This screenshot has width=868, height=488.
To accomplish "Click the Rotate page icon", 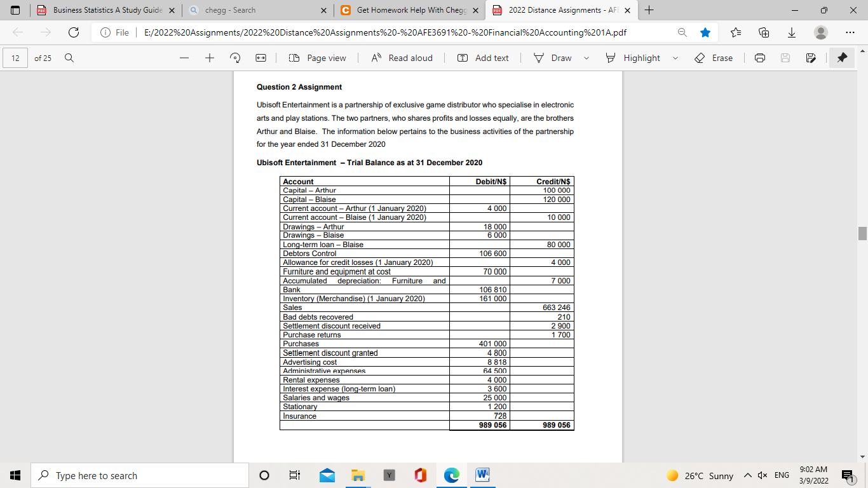I will point(234,58).
